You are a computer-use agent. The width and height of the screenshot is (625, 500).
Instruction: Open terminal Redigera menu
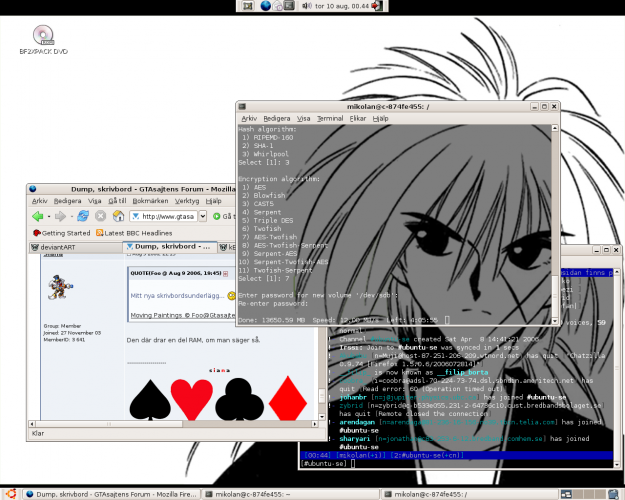[x=277, y=118]
